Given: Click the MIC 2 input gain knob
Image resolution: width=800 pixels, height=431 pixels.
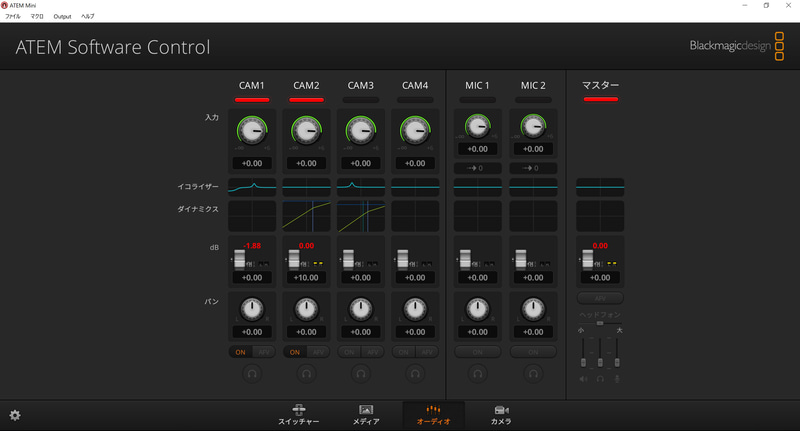Looking at the screenshot, I should pos(533,126).
